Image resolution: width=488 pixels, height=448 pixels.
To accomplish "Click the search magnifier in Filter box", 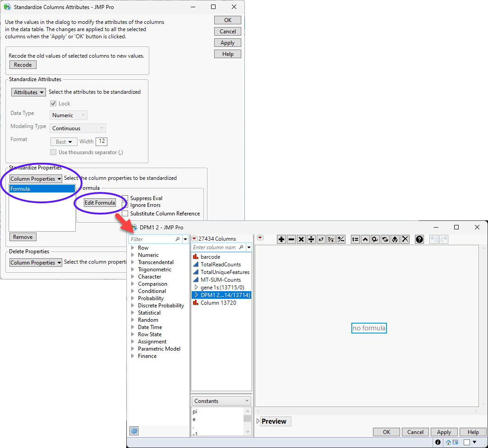I will click(178, 239).
